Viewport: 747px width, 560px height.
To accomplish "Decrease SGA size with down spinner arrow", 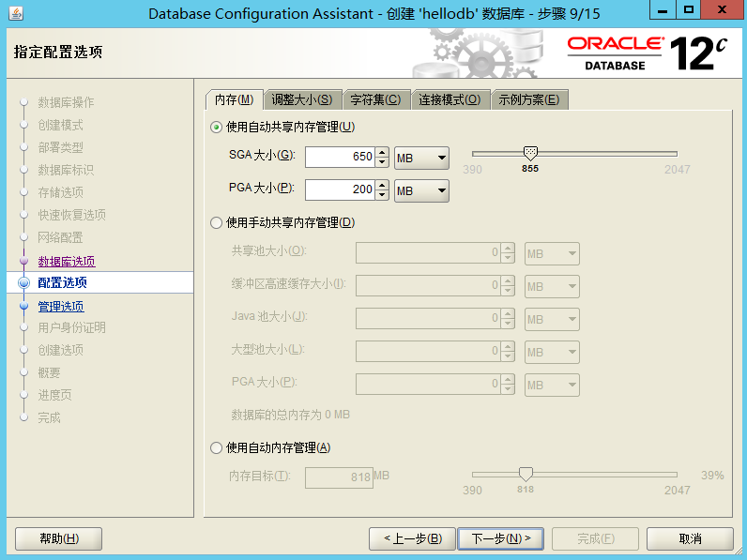I will [x=382, y=162].
